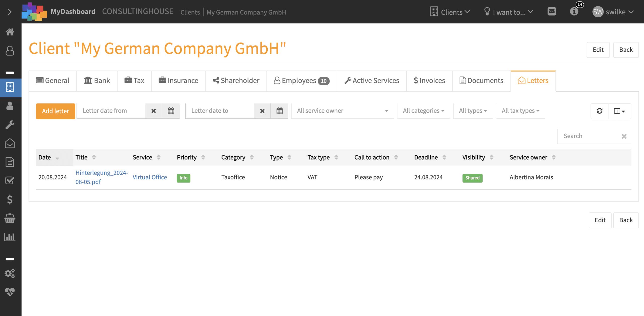Viewport: 644px width, 316px height.
Task: Clear the Letter date from field
Action: pos(154,111)
